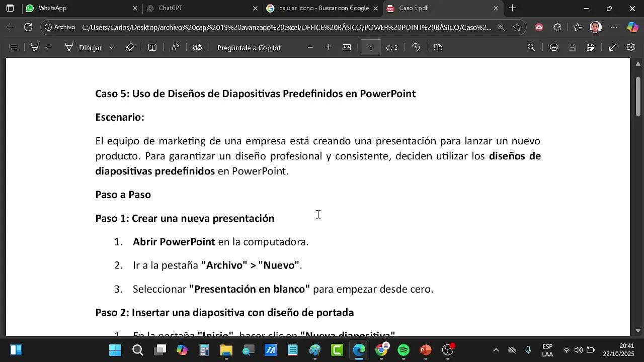Open the Copilot sidebar
The height and width of the screenshot is (362, 644).
[x=633, y=27]
